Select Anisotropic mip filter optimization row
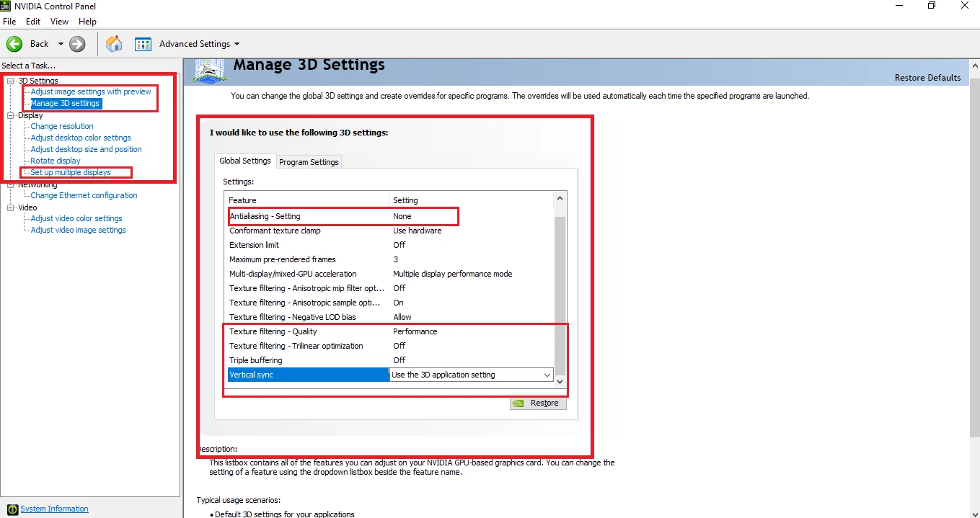The height and width of the screenshot is (518, 980). pos(389,288)
